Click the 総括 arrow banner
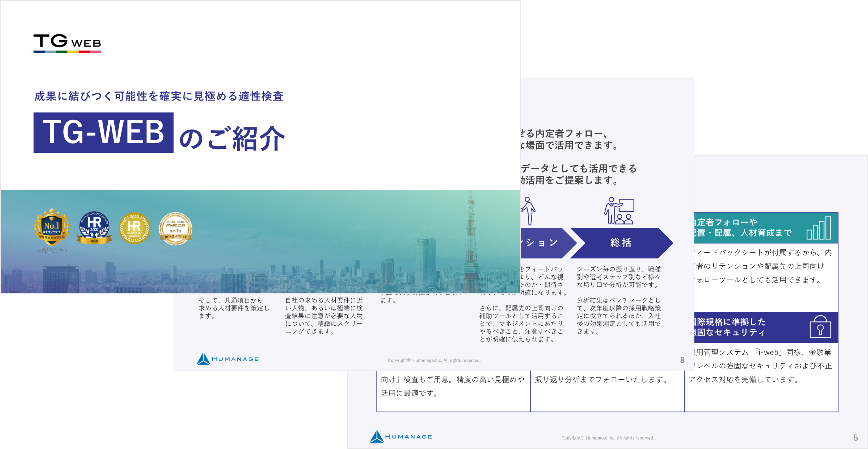This screenshot has width=868, height=449. (x=621, y=243)
